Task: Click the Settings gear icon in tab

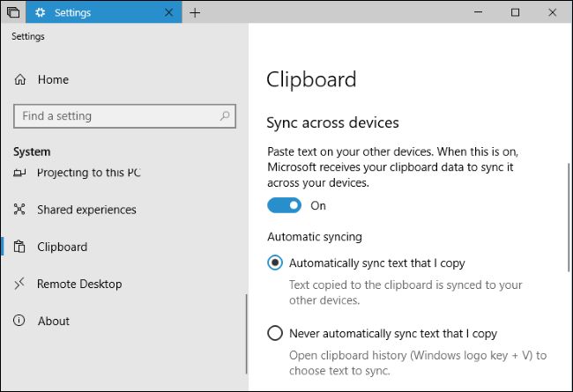Action: pyautogui.click(x=40, y=12)
